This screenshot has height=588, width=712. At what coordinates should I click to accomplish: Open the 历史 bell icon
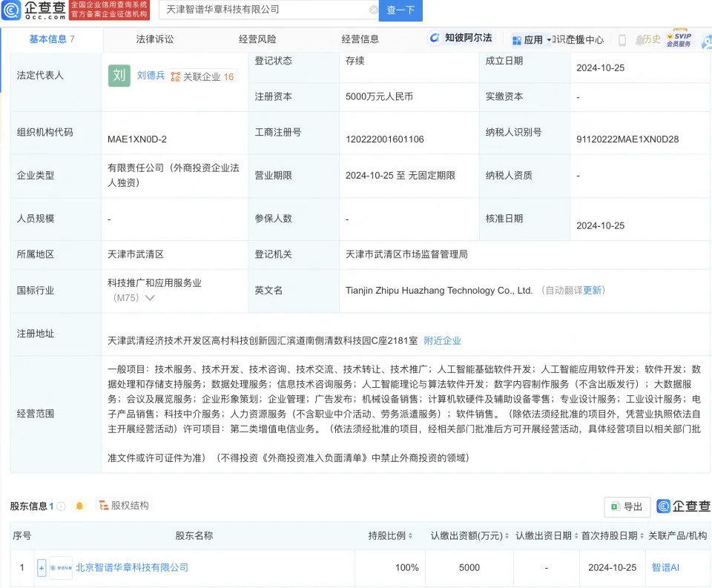click(647, 39)
